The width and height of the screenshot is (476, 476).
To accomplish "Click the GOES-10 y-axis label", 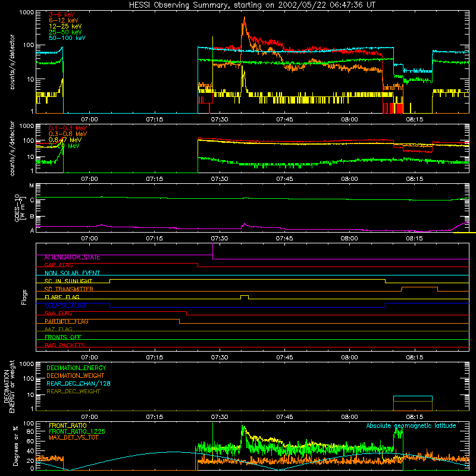I will [20, 208].
